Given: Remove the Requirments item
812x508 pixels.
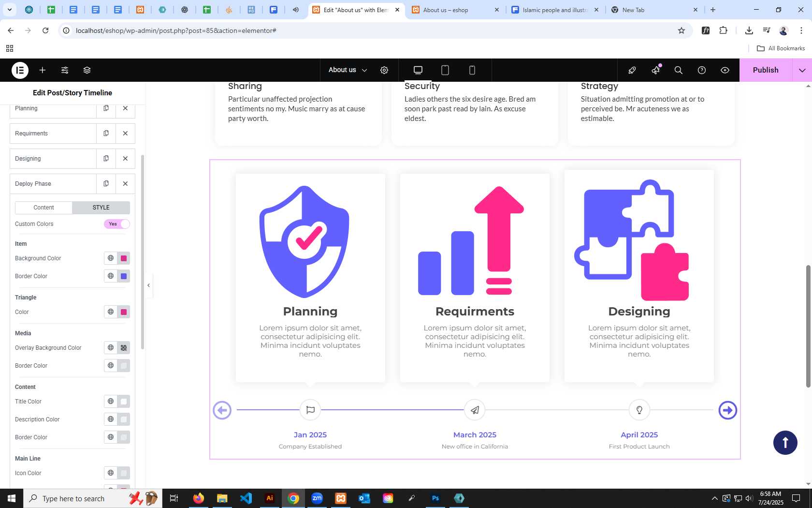Looking at the screenshot, I should tap(125, 134).
